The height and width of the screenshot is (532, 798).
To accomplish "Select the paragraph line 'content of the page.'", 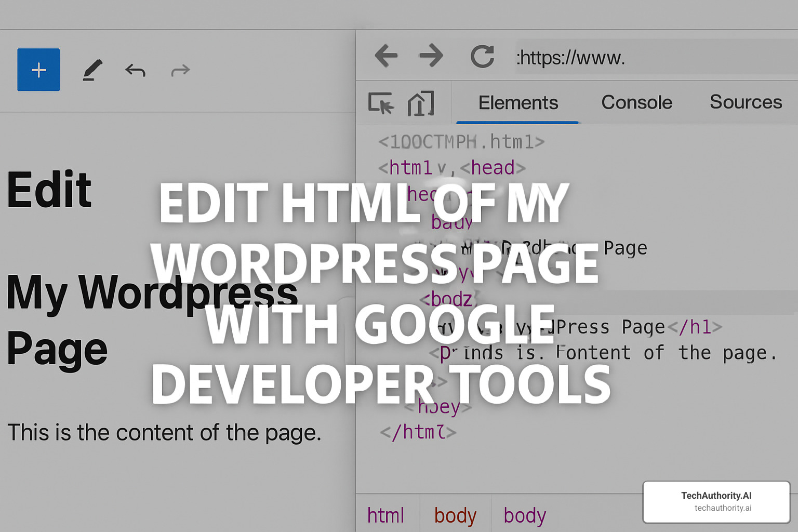I will [603, 353].
